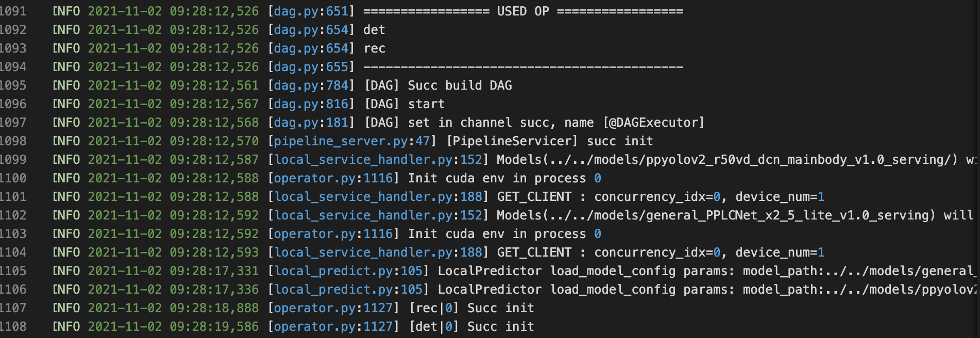980x338 pixels.
Task: Open local_predict.py:105 link on line 1105
Action: [348, 271]
